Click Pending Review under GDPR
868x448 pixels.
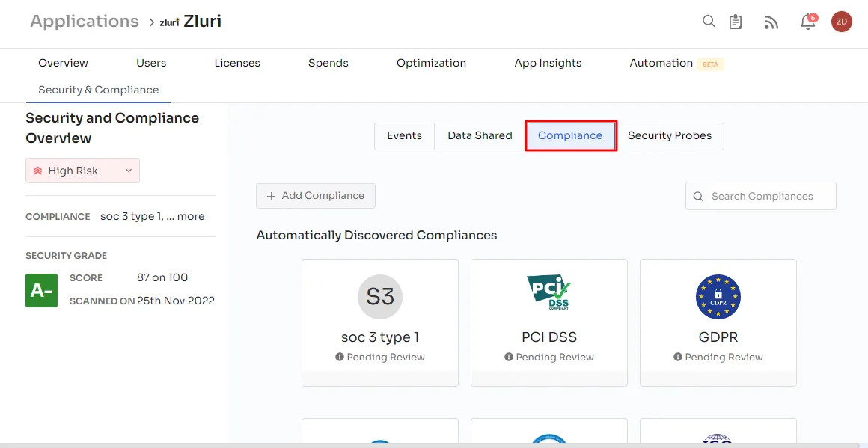click(x=724, y=358)
